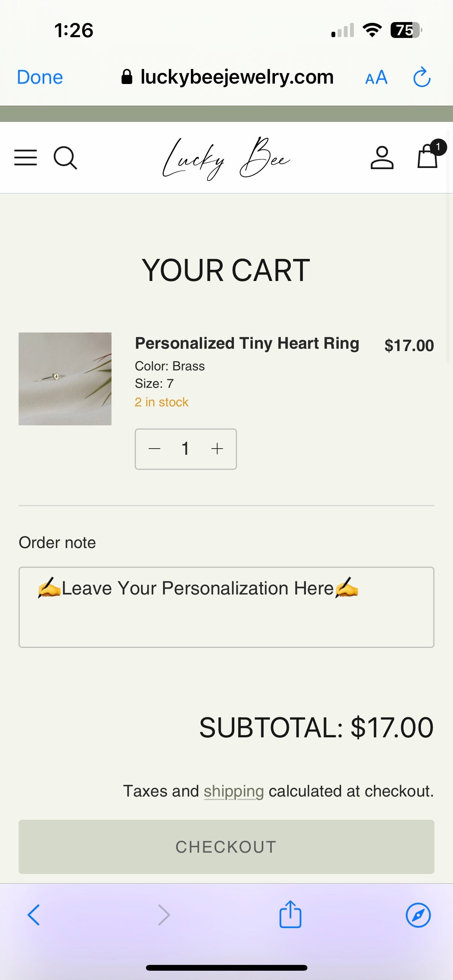
Task: Decrease ring quantity with minus button
Action: [154, 449]
